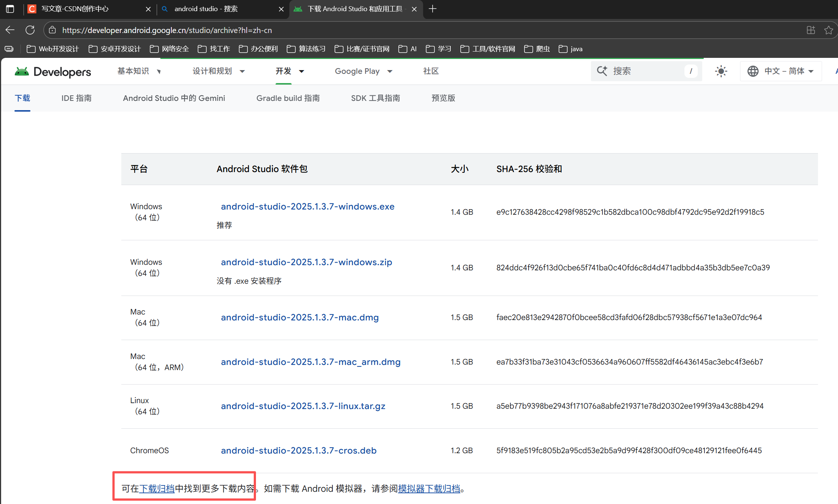Toggle the light/dark theme sun icon
The image size is (838, 504).
[721, 71]
